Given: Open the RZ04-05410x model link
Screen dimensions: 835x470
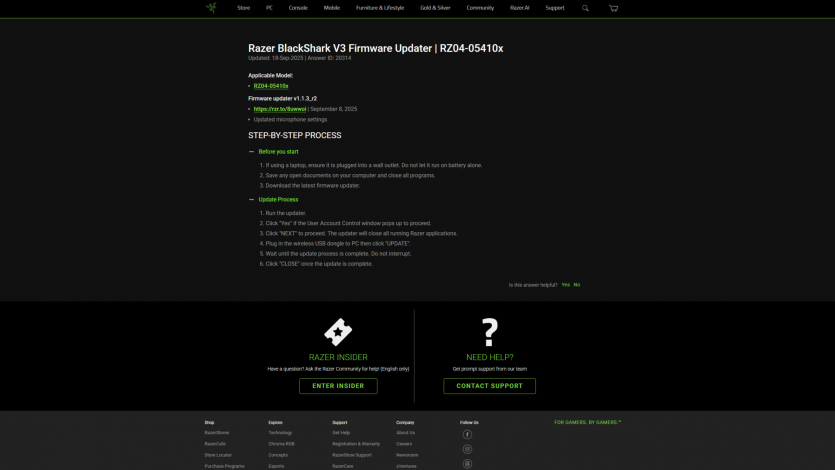Looking at the screenshot, I should tap(270, 86).
